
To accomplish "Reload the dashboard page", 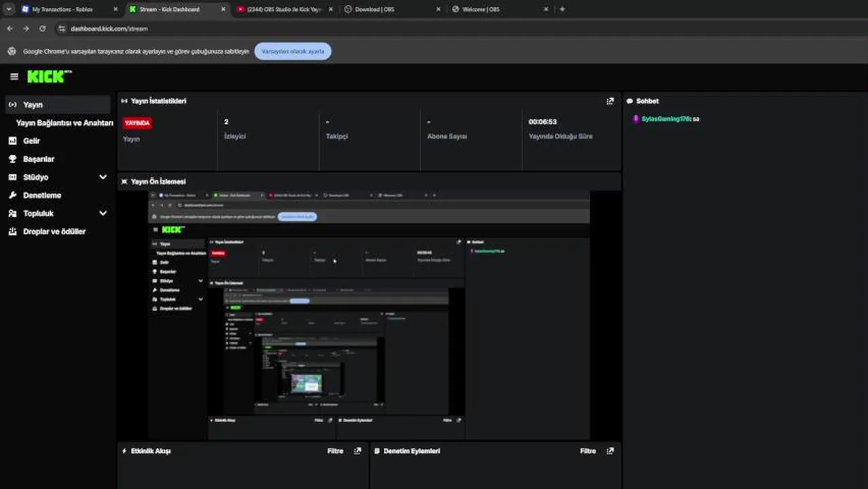I will [x=42, y=29].
